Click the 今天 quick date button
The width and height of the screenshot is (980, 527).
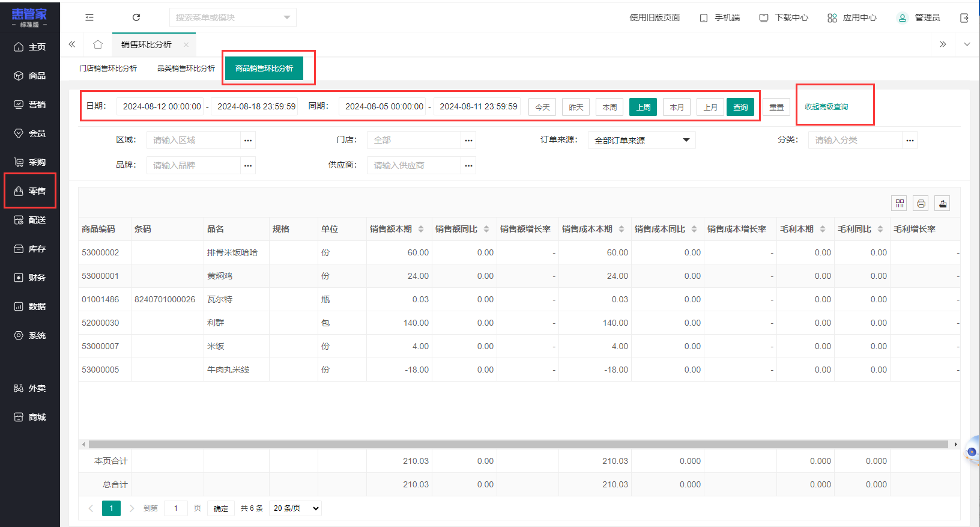click(x=542, y=107)
